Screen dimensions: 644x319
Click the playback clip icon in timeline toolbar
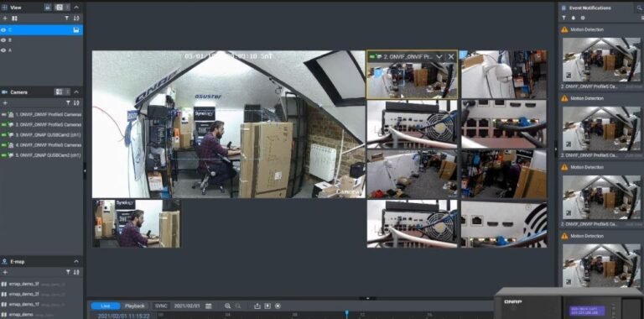(x=267, y=306)
